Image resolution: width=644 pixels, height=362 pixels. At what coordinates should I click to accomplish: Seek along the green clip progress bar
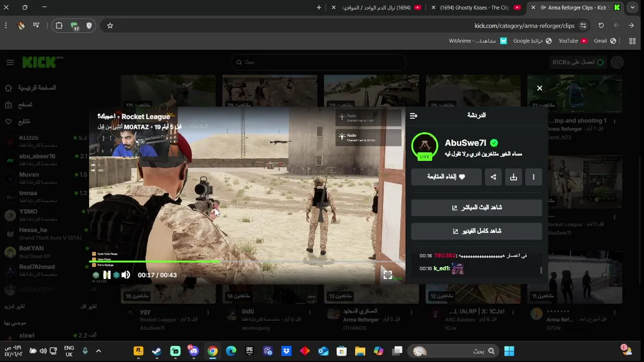click(x=247, y=261)
